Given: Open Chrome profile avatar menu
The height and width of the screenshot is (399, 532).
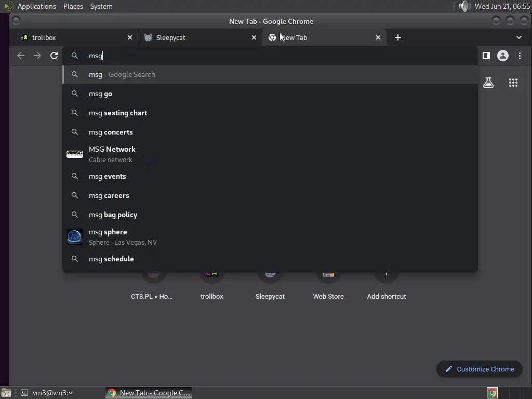Looking at the screenshot, I should 503,56.
